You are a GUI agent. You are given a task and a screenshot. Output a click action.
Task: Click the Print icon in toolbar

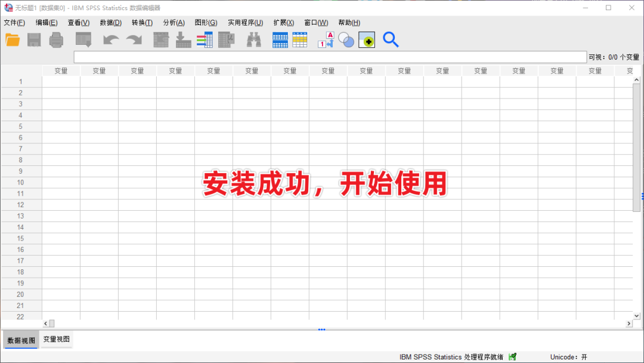coord(56,40)
